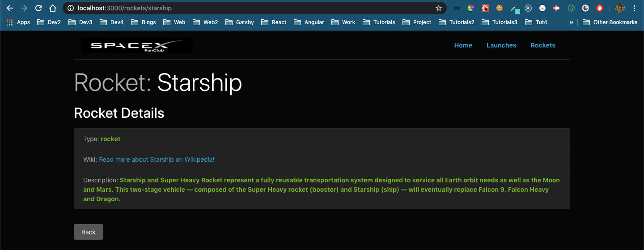The image size is (644, 250).
Task: Click the Back button
Action: (89, 232)
